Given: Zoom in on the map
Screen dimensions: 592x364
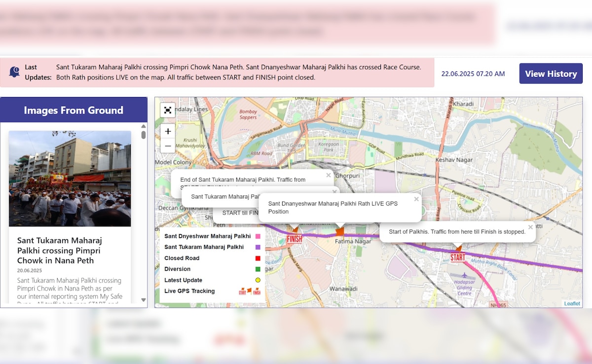Looking at the screenshot, I should click(168, 131).
